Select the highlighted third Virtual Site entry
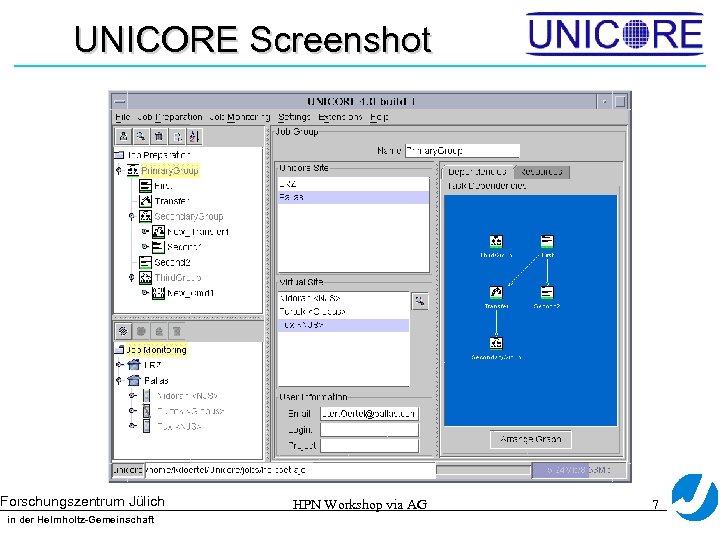 coord(343,325)
